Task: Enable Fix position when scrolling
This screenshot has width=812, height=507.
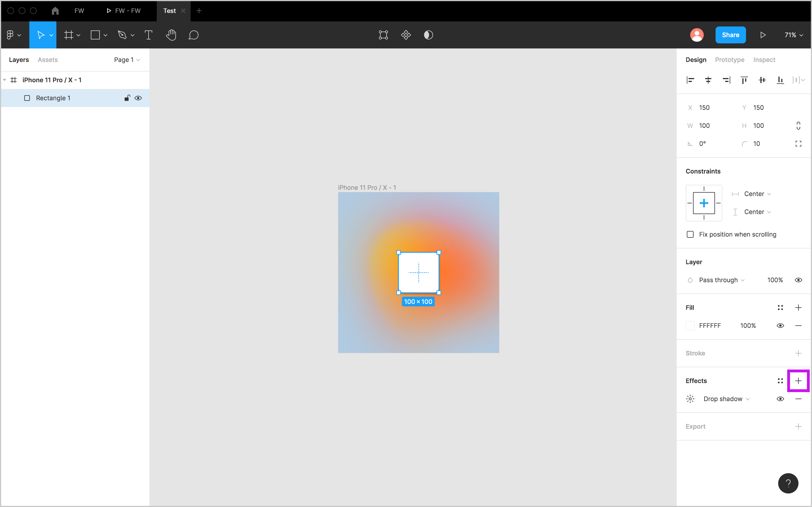Action: [690, 234]
